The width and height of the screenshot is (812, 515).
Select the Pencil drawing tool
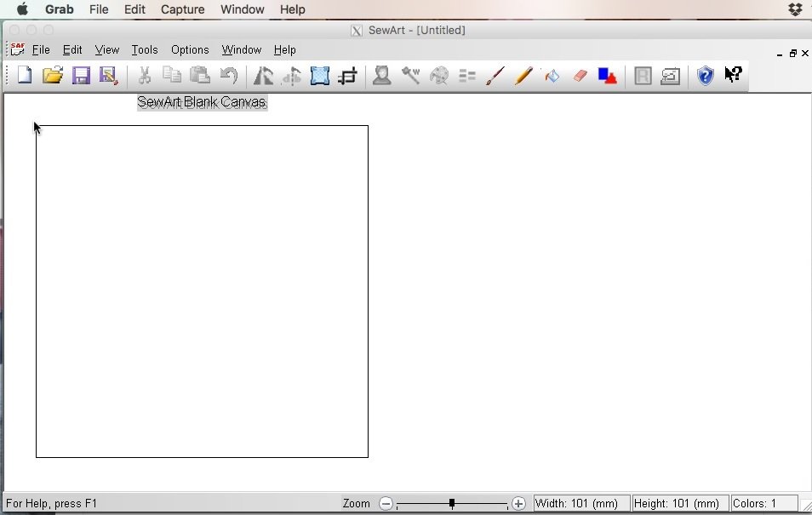(x=523, y=77)
